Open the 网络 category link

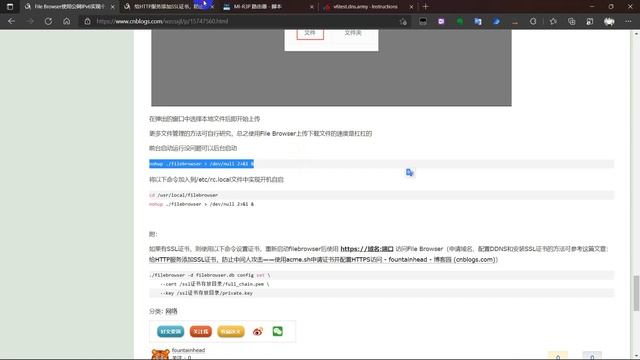pos(171,311)
